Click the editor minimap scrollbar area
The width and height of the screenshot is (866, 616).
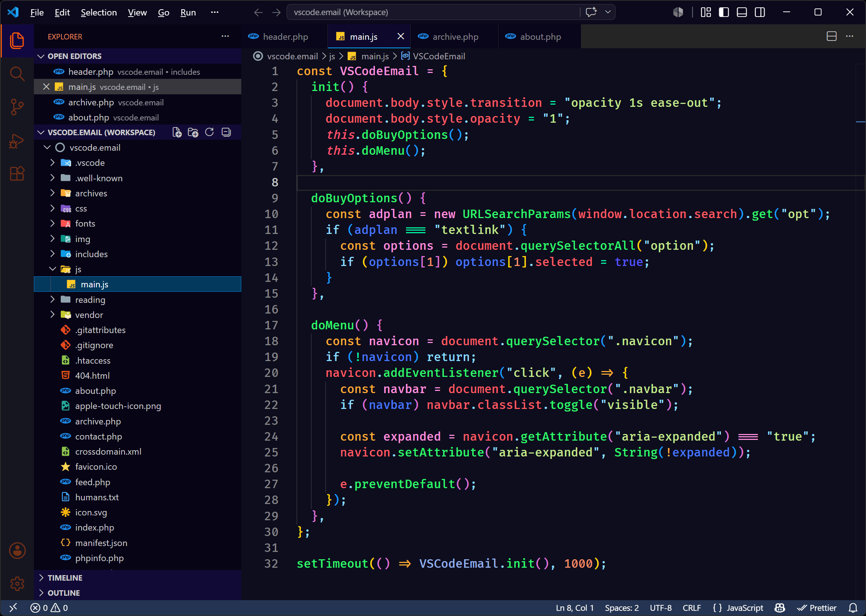click(x=860, y=332)
